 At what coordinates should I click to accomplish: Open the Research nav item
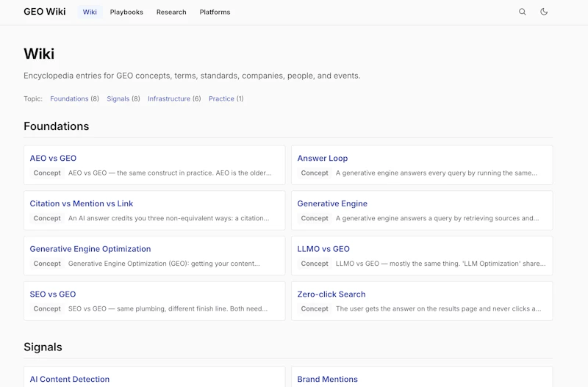171,12
